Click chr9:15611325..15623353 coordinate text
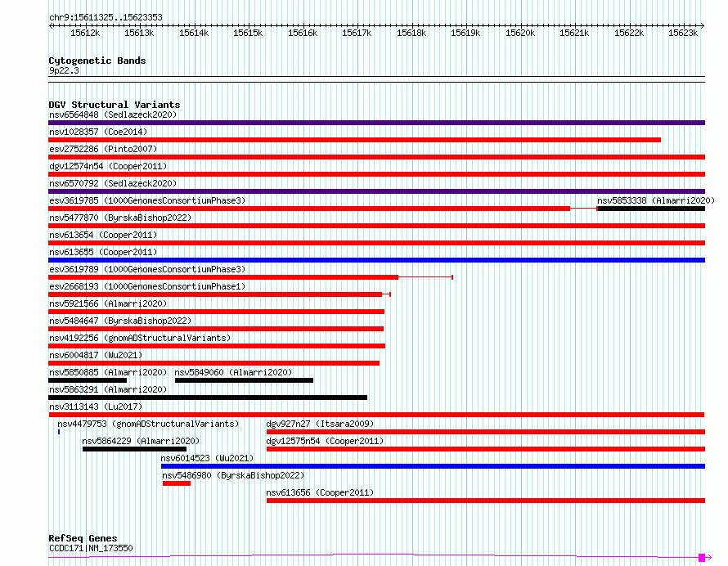The image size is (728, 566). pos(106,18)
